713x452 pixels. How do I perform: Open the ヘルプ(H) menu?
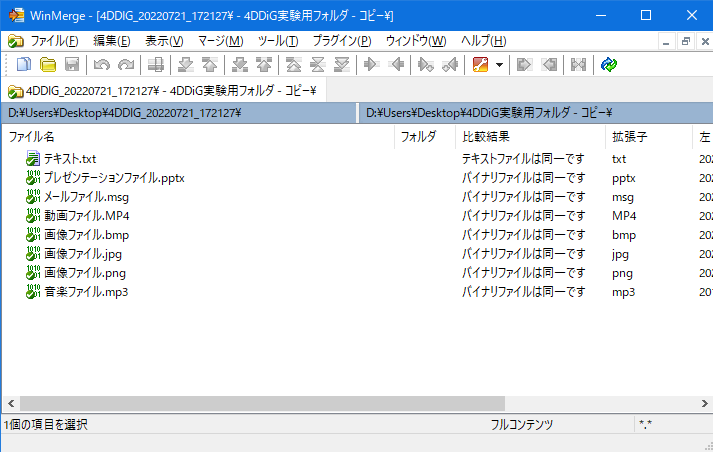(483, 41)
